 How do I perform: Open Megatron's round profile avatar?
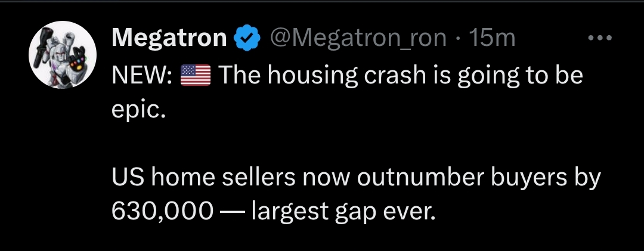coord(63,55)
